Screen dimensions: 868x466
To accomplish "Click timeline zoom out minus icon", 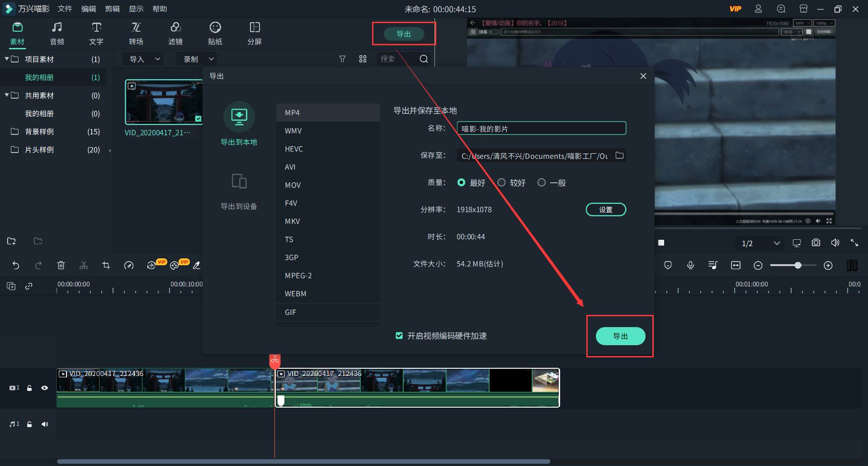I will 758,266.
